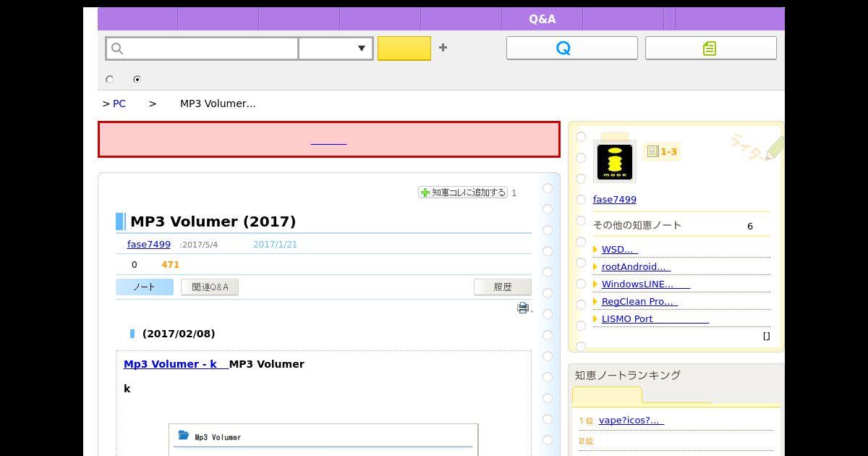Viewport: 868px width, 456px height.
Task: Click the 1位 ranking row label
Action: (586, 421)
